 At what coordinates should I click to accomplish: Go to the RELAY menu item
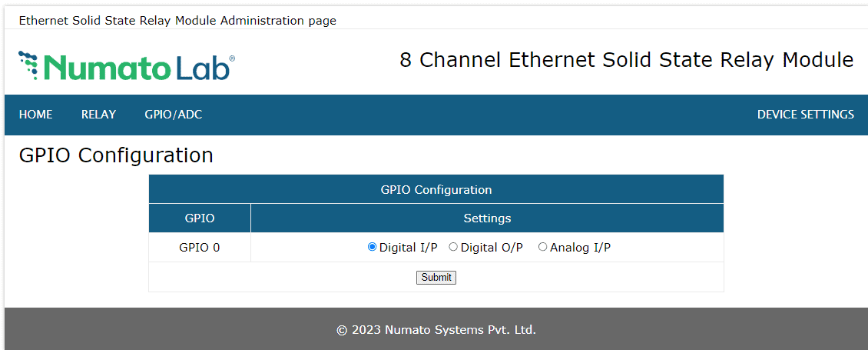point(98,115)
